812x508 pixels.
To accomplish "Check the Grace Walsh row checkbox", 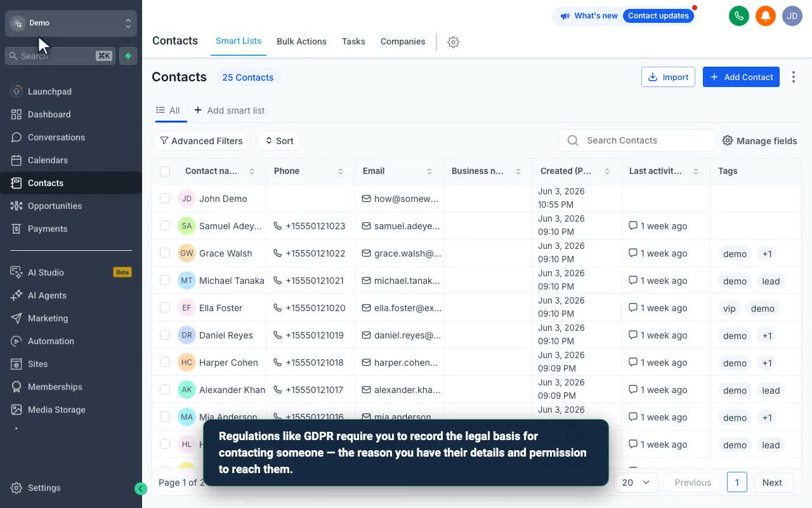I will coord(165,253).
